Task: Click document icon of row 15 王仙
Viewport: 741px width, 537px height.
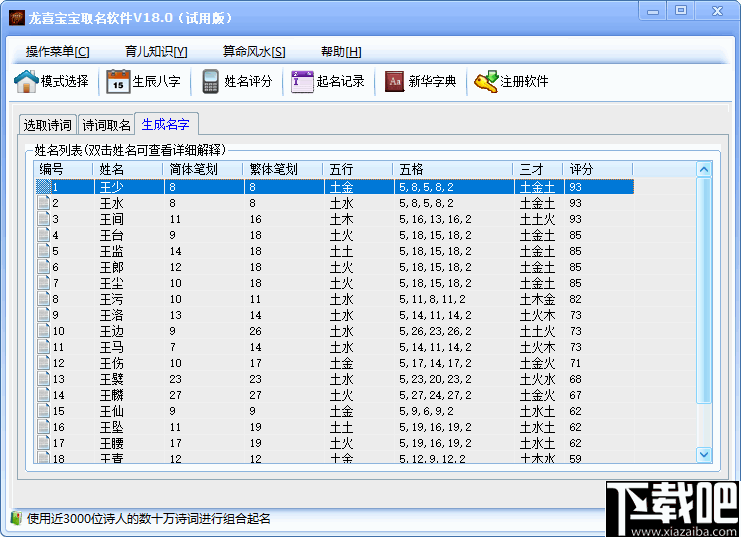Action: coord(43,411)
